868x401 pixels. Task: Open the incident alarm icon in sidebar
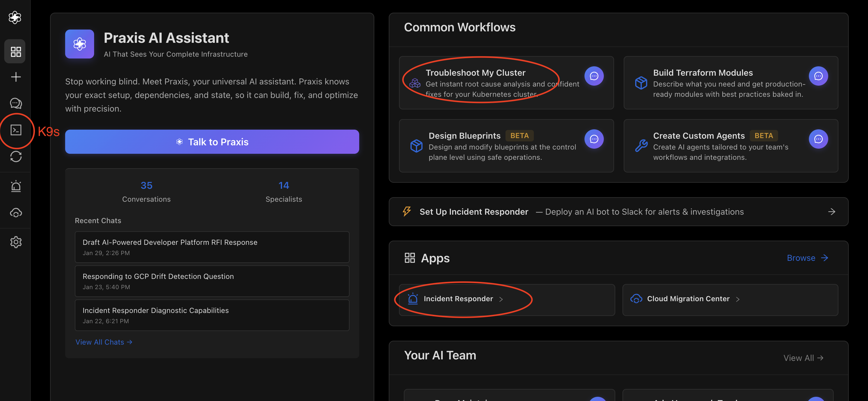pos(15,186)
